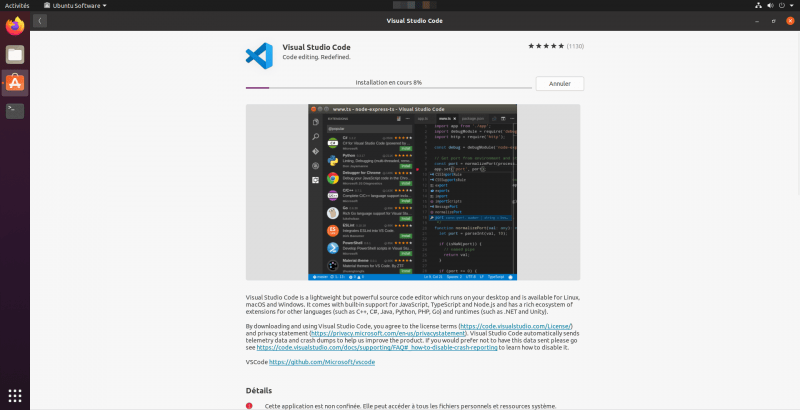Screen dimensions: 800x410
Task: Open the Microsoft privacy statement link
Action: pos(388,333)
